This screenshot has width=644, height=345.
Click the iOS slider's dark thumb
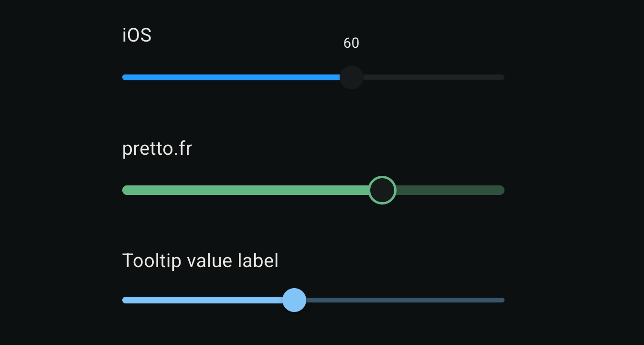(352, 77)
